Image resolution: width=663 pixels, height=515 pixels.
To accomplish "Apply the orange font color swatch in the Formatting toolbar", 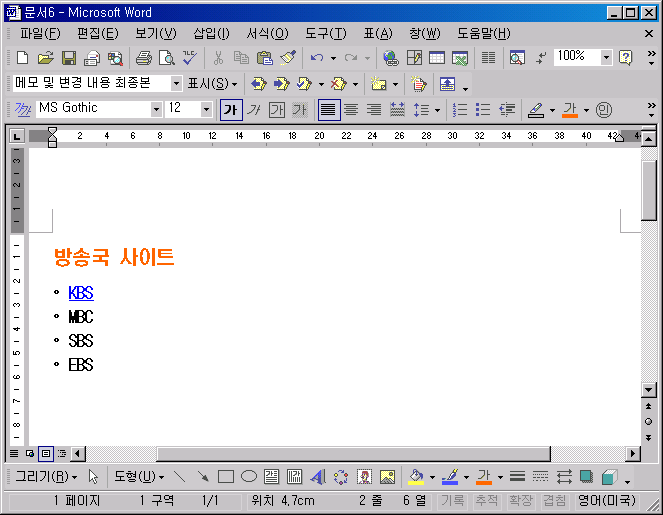I will pyautogui.click(x=570, y=110).
